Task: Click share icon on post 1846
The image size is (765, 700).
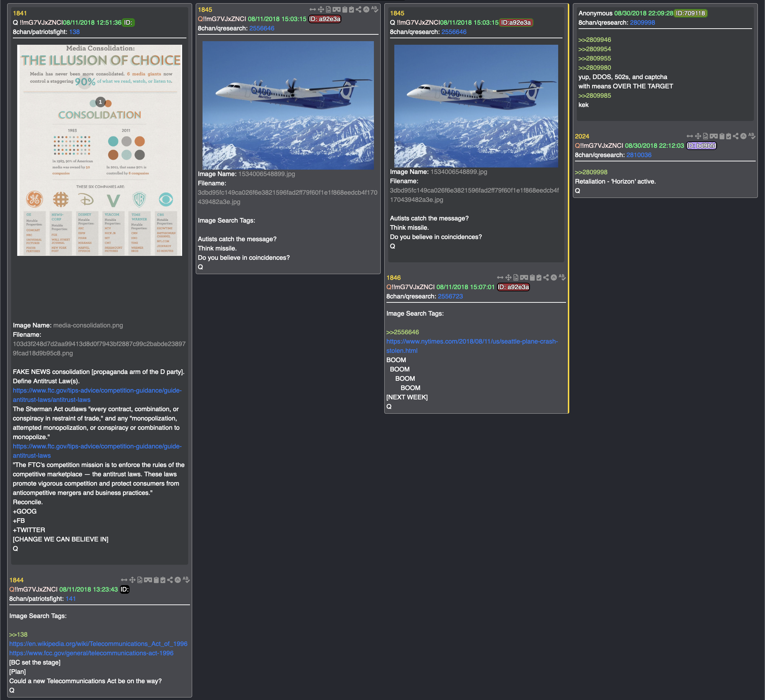Action: pyautogui.click(x=546, y=277)
